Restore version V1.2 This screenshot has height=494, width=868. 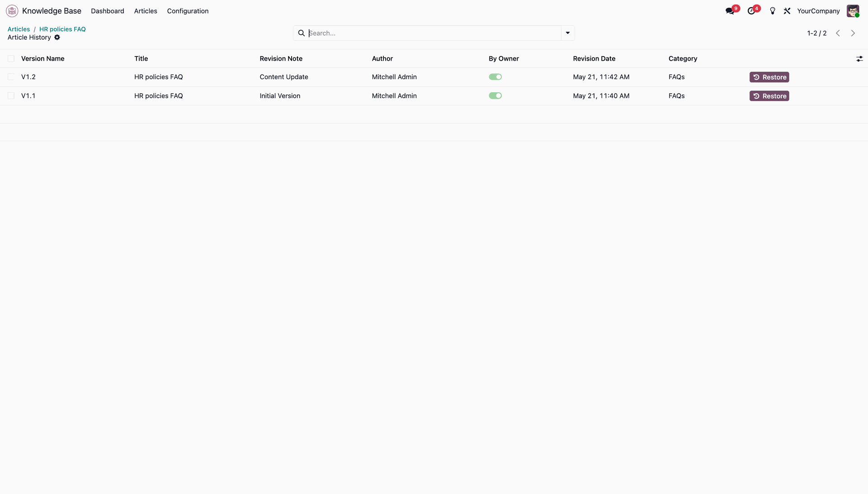point(769,77)
